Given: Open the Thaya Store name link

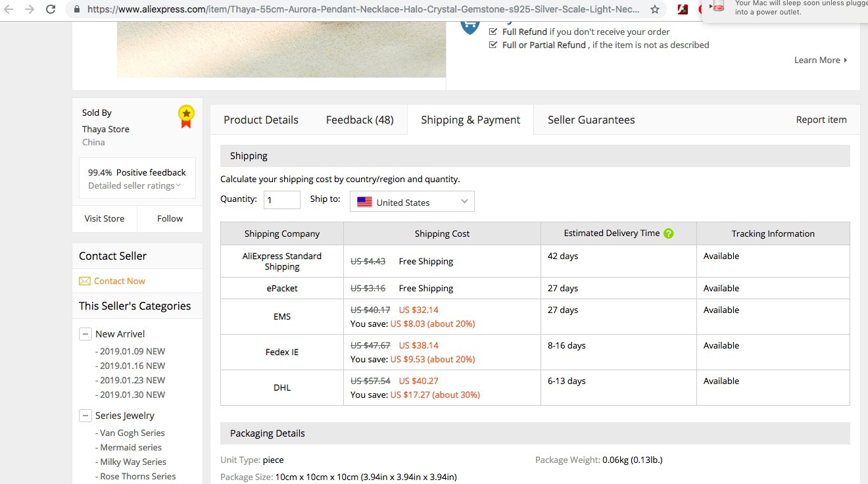Looking at the screenshot, I should tap(106, 129).
